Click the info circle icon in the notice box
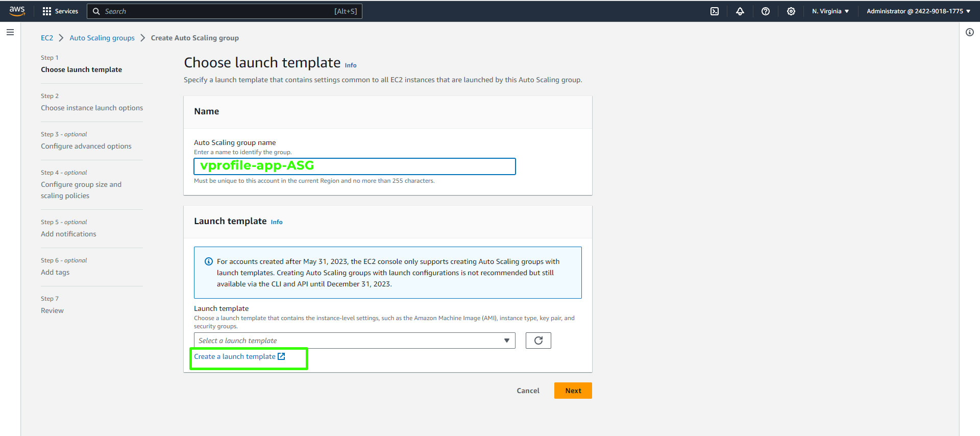This screenshot has width=980, height=436. pyautogui.click(x=209, y=261)
